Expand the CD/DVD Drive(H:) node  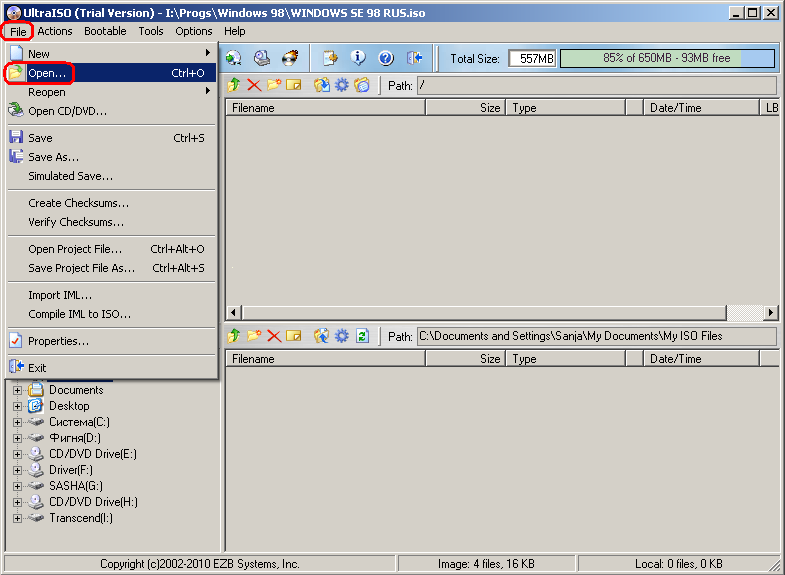click(18, 502)
